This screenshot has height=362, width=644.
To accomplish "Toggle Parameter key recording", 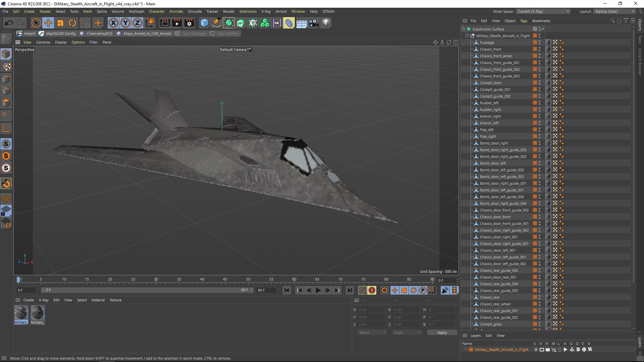I will (423, 290).
